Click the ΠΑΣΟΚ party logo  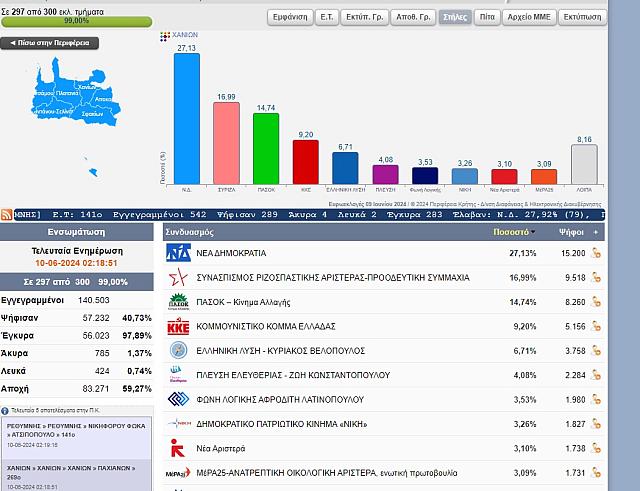(178, 302)
